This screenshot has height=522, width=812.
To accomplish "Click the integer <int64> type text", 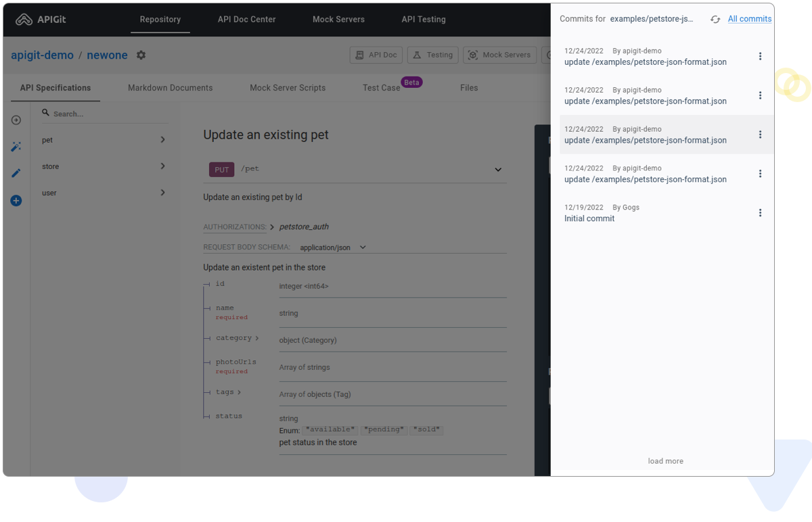I will click(x=304, y=287).
